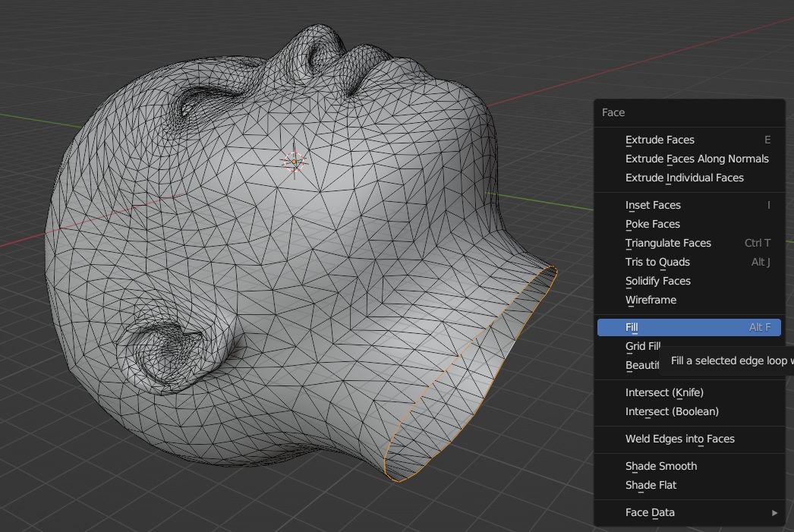Viewport: 794px width, 532px height.
Task: Choose Intersect (Boolean)
Action: (671, 411)
